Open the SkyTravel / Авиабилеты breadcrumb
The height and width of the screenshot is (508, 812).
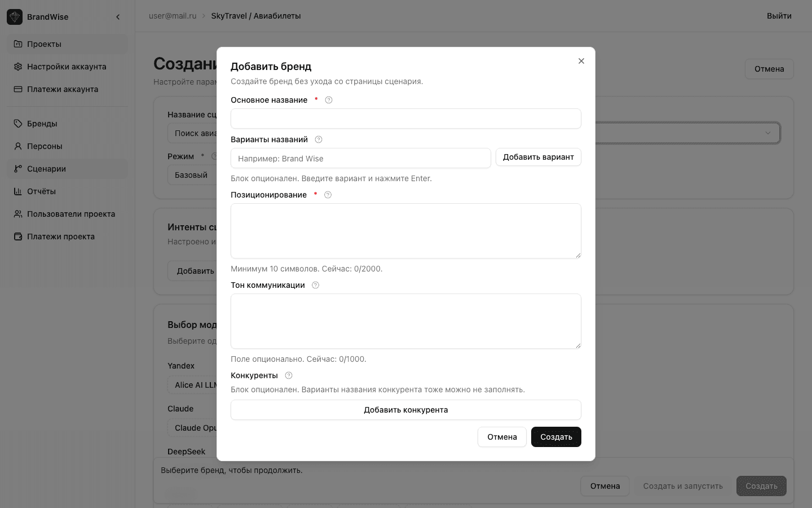point(256,16)
